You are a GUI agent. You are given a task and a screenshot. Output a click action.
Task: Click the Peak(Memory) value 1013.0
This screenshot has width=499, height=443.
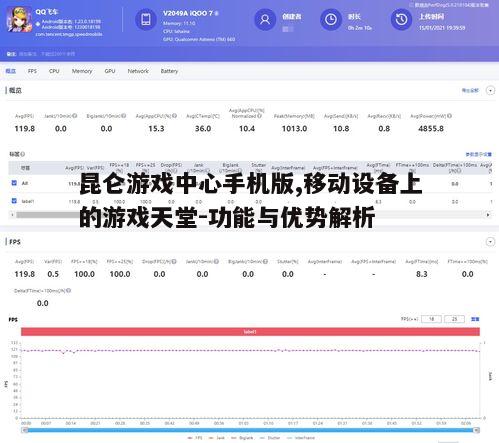294,129
